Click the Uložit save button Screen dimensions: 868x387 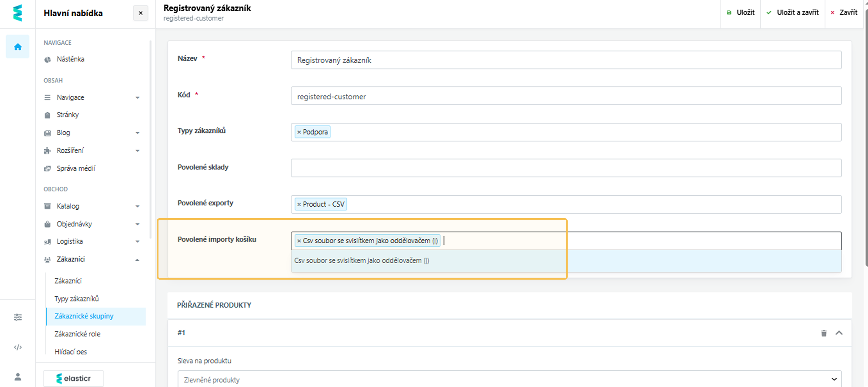tap(740, 12)
